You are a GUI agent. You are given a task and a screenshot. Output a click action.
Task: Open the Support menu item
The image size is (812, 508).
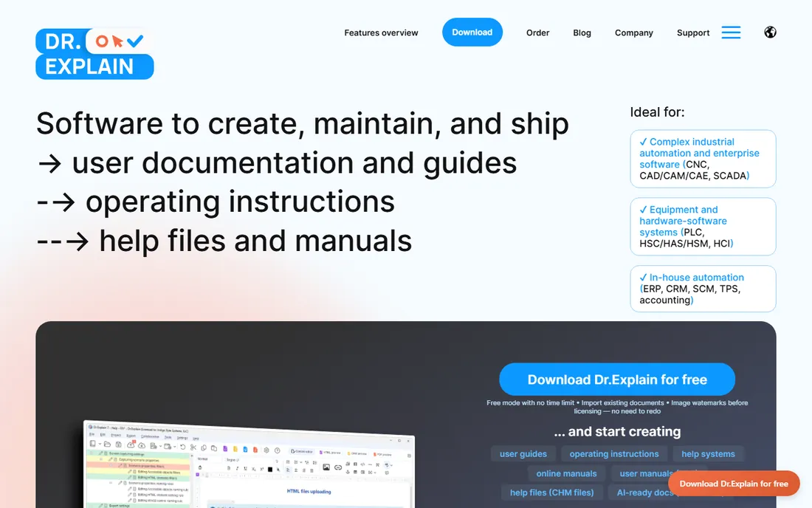(693, 32)
